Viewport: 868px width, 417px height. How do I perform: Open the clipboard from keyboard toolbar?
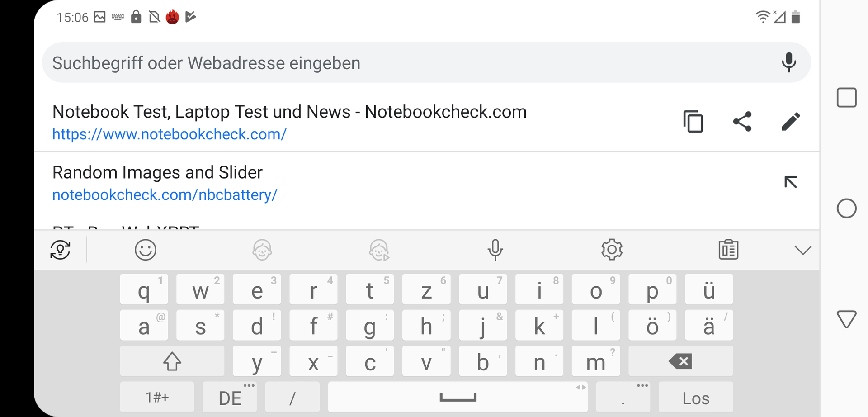tap(728, 250)
